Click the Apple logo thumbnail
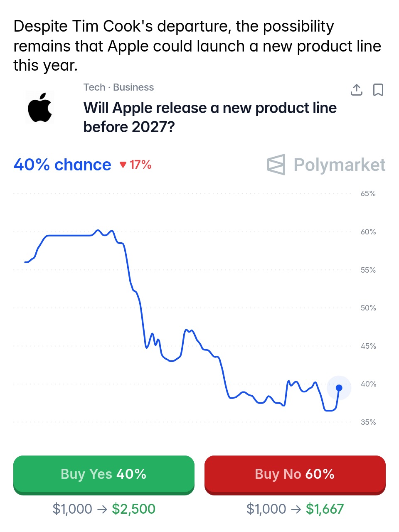This screenshot has width=399, height=532. 40,108
